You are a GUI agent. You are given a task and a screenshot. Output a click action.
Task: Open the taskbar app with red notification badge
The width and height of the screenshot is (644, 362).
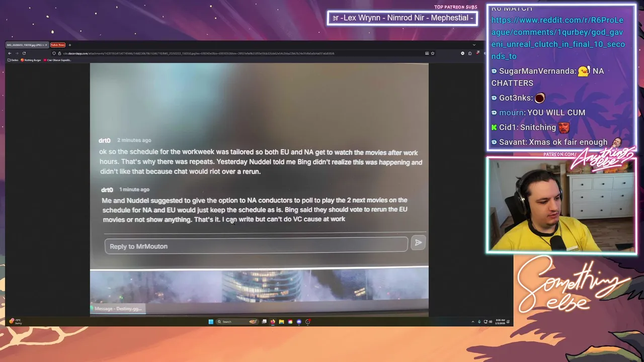pyautogui.click(x=308, y=322)
